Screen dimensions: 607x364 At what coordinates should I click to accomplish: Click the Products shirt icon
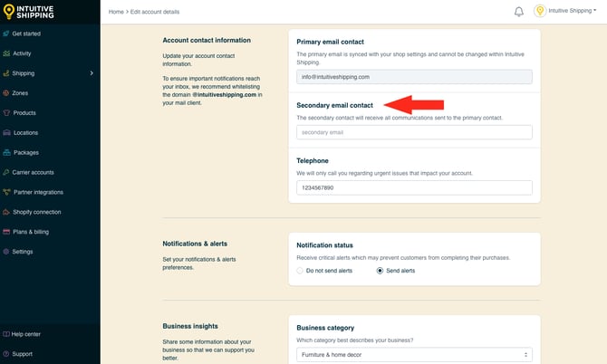click(6, 112)
